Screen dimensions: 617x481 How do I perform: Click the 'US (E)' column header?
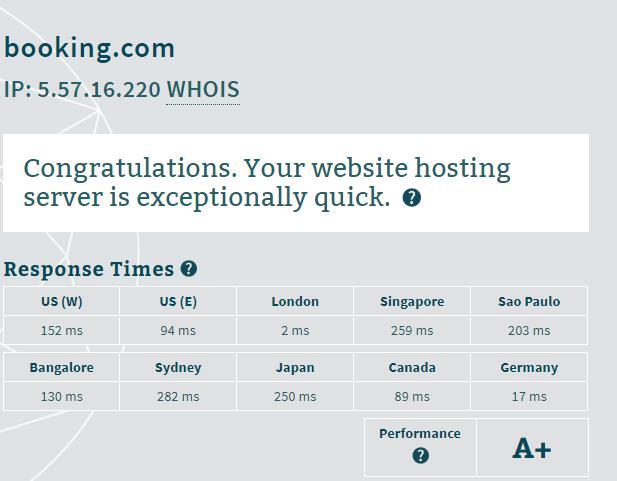tap(178, 302)
